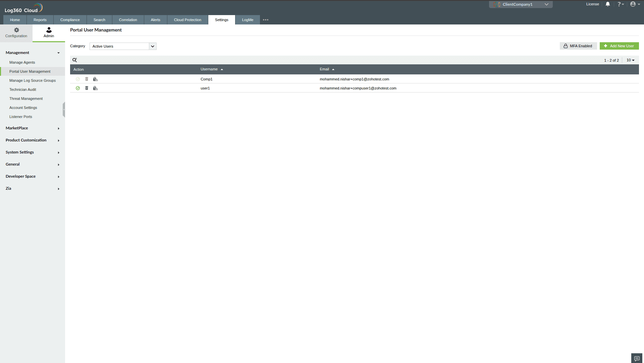Image resolution: width=644 pixels, height=363 pixels.
Task: Change the page size from the 10 dropdown
Action: click(630, 60)
